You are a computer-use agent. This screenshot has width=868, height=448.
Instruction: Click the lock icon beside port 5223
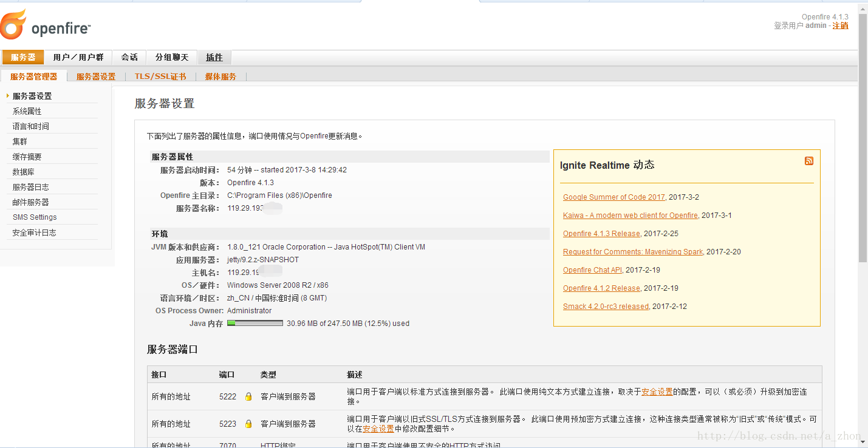pyautogui.click(x=248, y=424)
